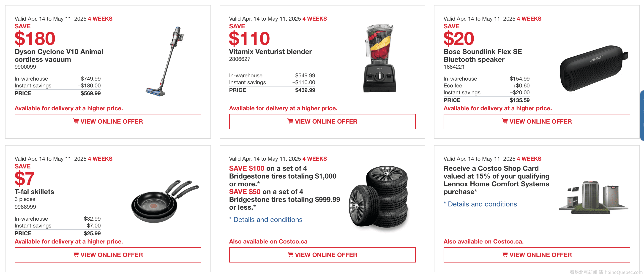Select the Vitamix blender product photo
This screenshot has height=276, width=644.
point(379,59)
